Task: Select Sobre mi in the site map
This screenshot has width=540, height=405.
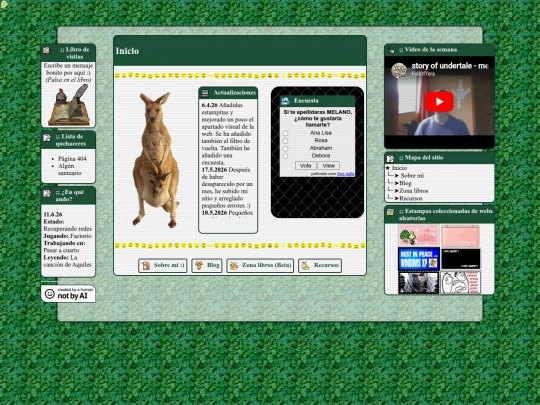Action: (412, 176)
